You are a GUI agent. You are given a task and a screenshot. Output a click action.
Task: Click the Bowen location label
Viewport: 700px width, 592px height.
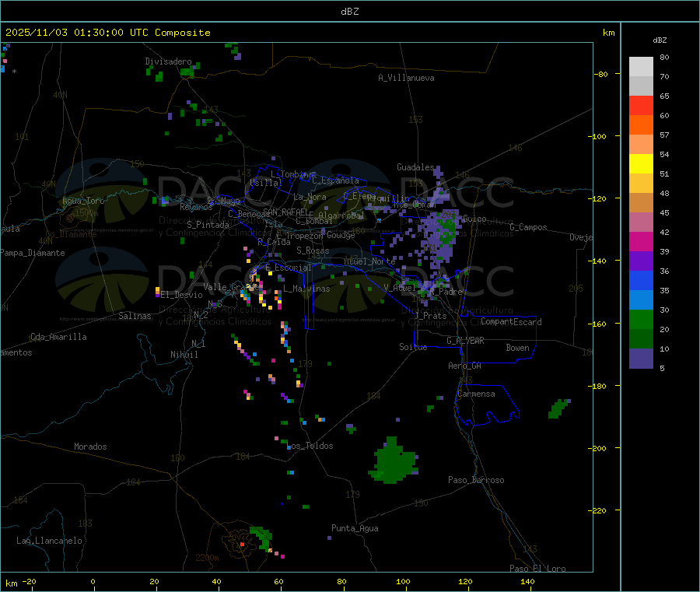tap(517, 348)
